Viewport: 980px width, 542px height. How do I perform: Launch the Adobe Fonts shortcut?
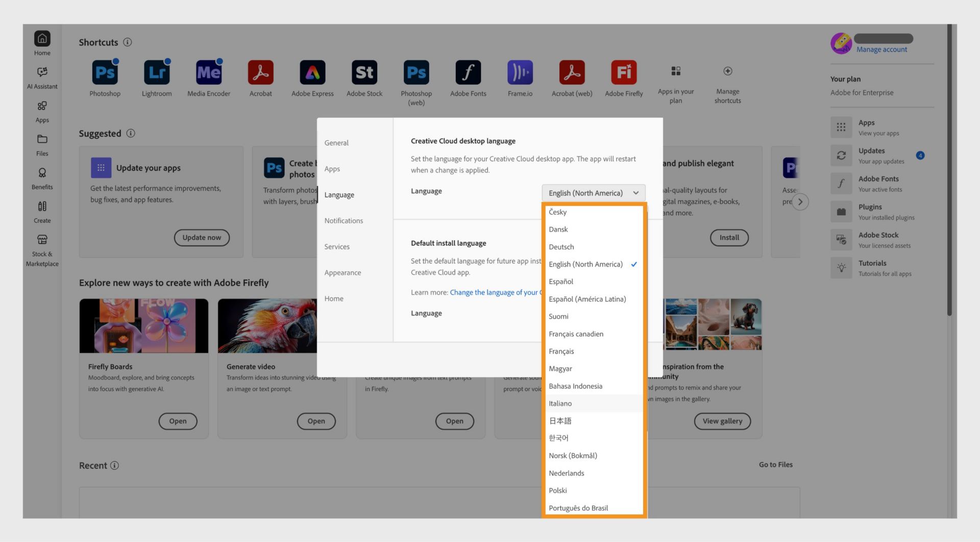[x=468, y=73]
